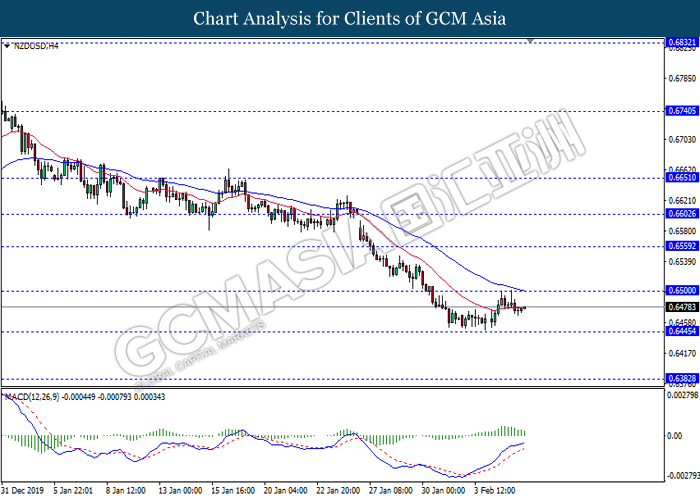
Task: Click the MACD(12,26,9) indicator label
Action: [33, 397]
